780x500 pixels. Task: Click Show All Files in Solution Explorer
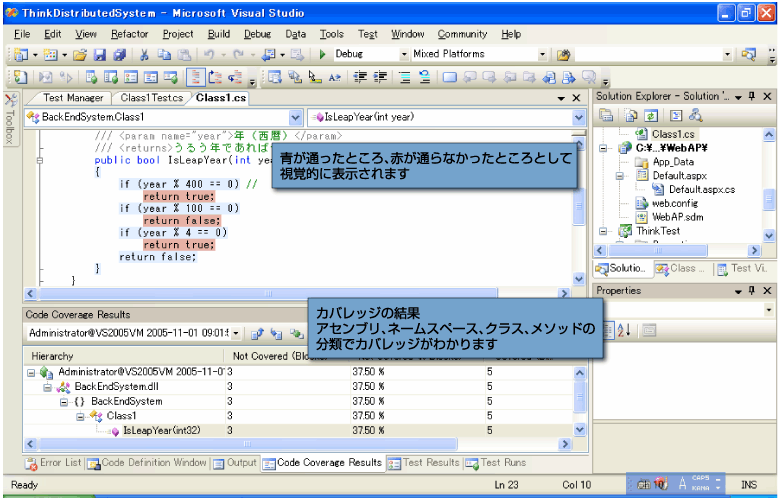click(631, 115)
